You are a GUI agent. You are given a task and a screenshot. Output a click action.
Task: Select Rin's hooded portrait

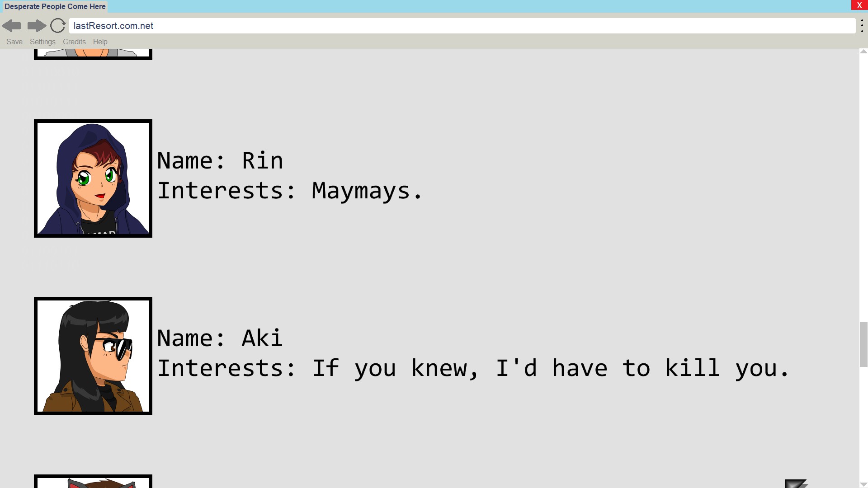93,178
